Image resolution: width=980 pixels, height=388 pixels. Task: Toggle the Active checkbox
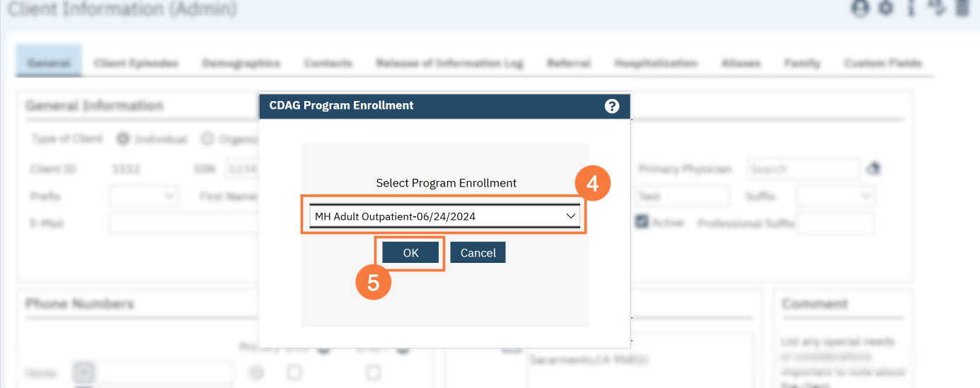642,222
